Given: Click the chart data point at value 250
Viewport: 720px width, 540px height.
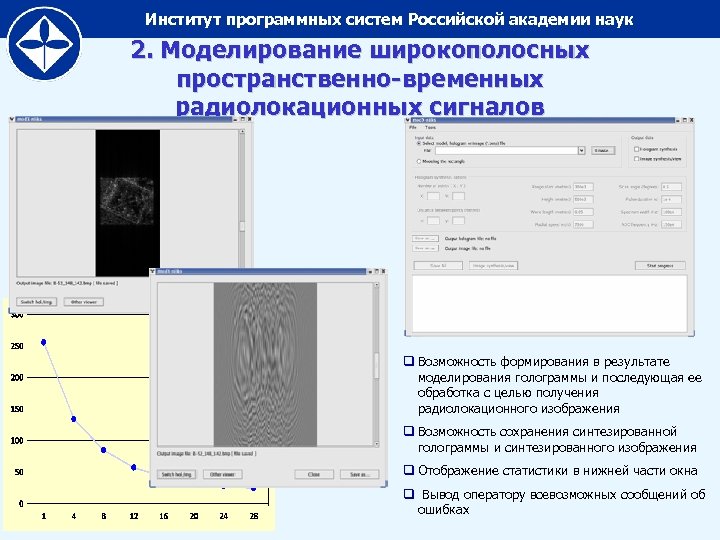Looking at the screenshot, I should click(x=44, y=342).
